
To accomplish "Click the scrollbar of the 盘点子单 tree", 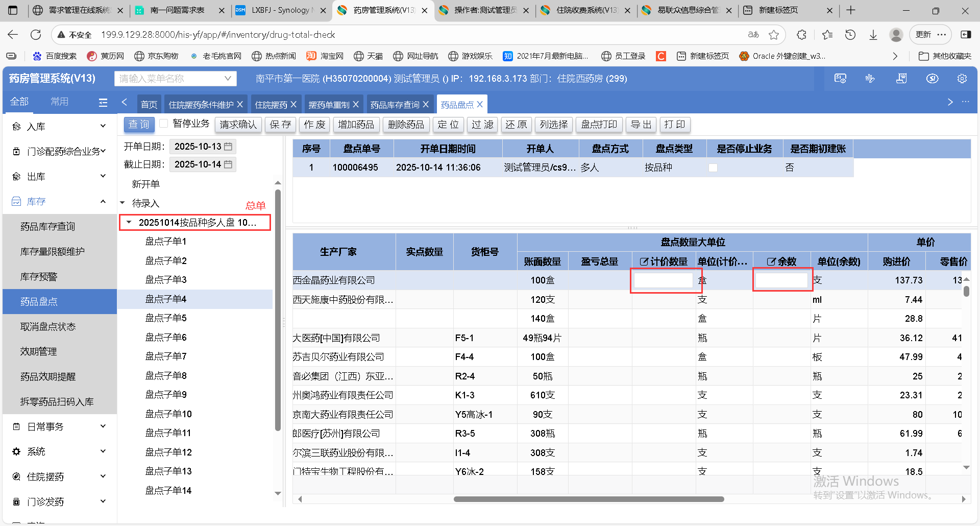I will click(x=278, y=310).
